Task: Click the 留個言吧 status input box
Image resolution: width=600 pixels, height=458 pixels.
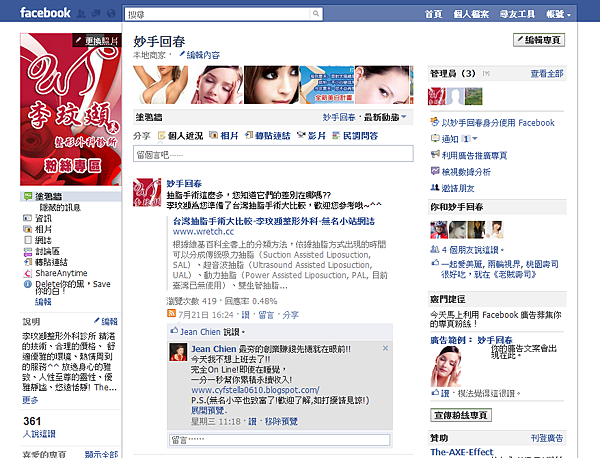Action: coord(273,154)
